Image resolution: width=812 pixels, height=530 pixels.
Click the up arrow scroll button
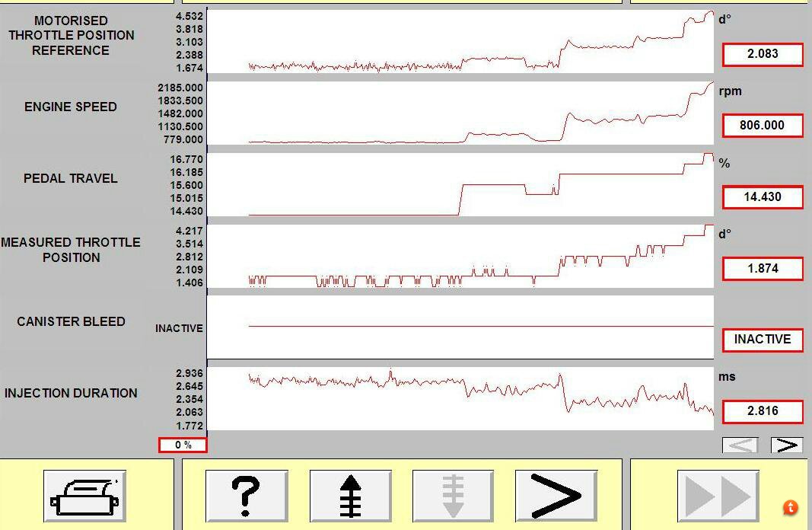pos(351,496)
